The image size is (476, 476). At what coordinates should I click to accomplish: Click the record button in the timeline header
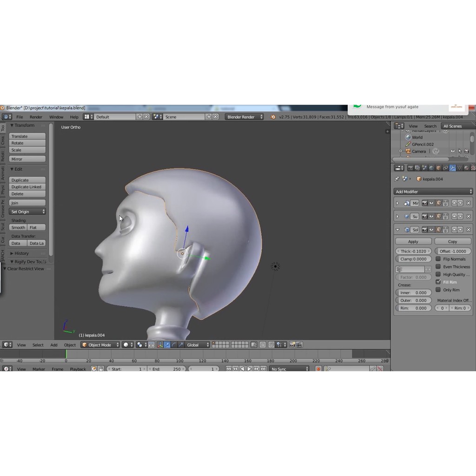tap(318, 369)
